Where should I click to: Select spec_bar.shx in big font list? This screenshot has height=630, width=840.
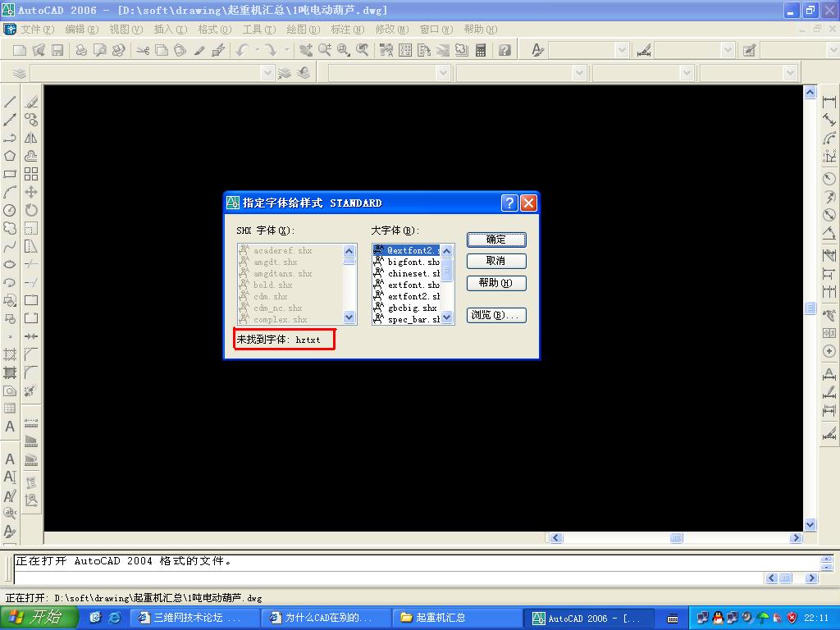tap(407, 319)
